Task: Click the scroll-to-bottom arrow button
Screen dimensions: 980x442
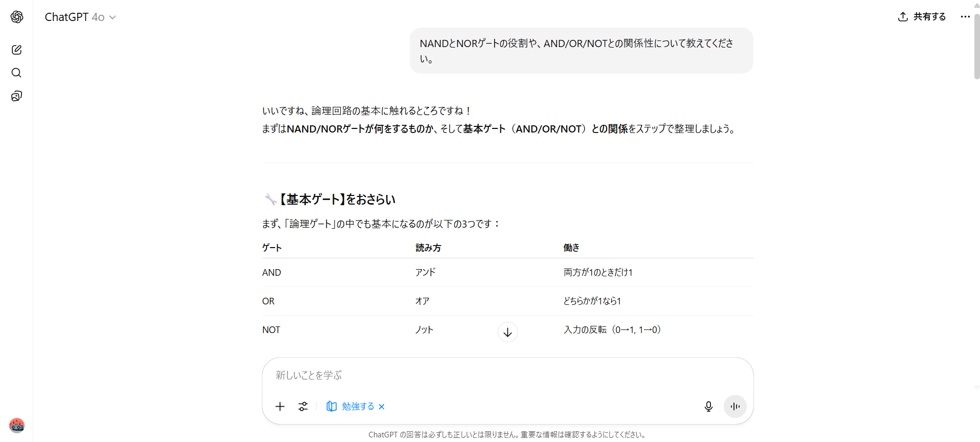Action: click(x=507, y=332)
